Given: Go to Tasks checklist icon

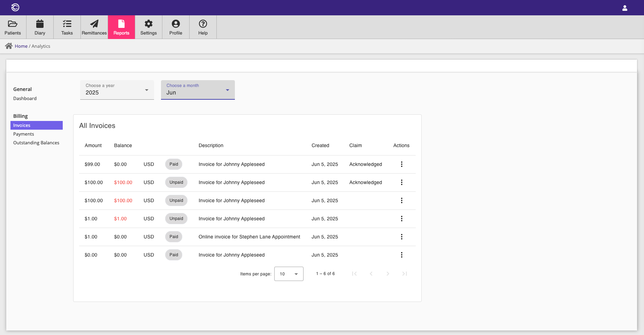Looking at the screenshot, I should pos(67,24).
